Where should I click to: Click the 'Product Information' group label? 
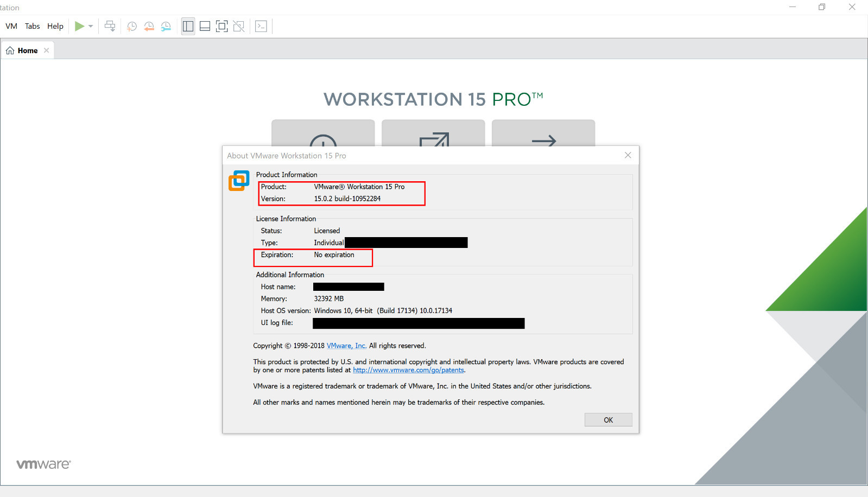pos(287,175)
